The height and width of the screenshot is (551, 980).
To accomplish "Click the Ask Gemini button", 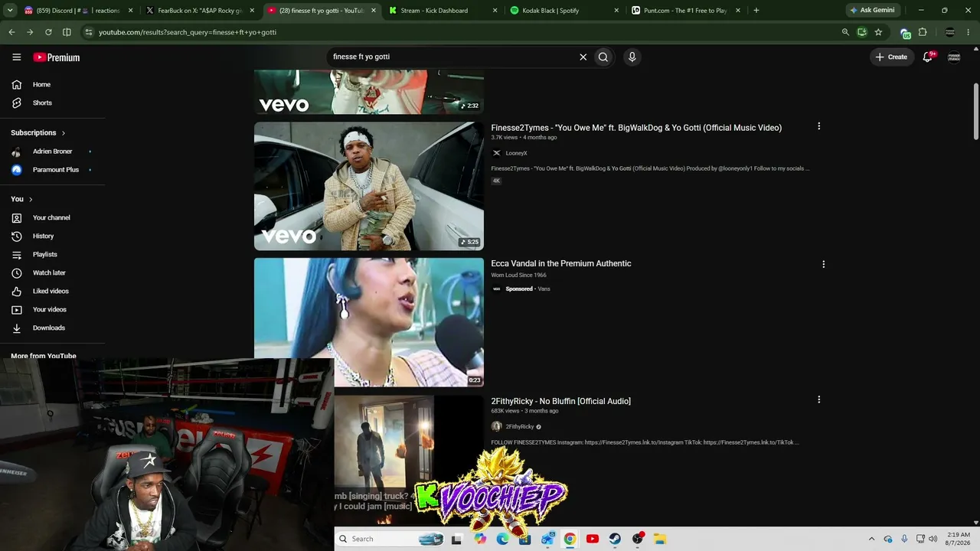I will pos(872,11).
